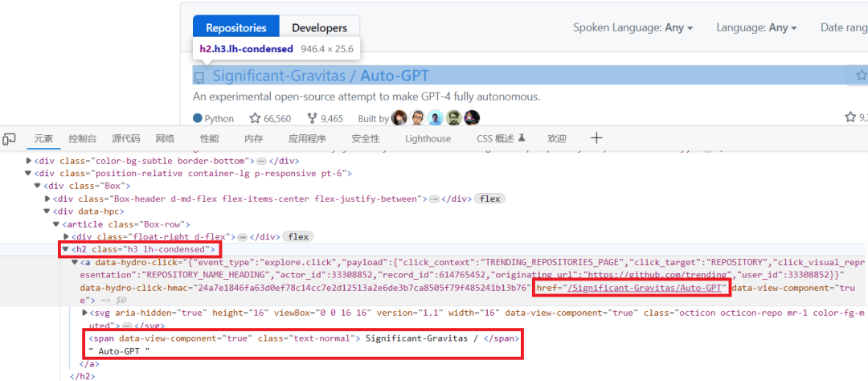868x381 pixels.
Task: Select the CSS 概述 DevTools tab
Action: [501, 139]
